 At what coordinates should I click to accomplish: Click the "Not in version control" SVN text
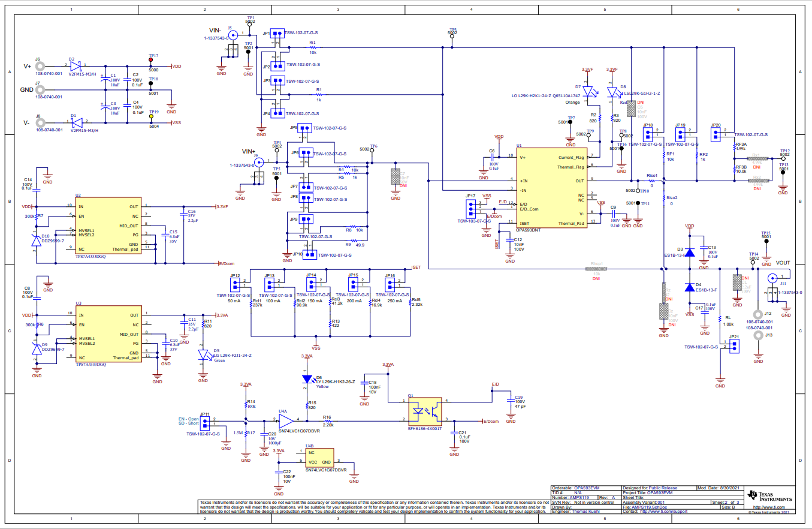click(x=595, y=502)
